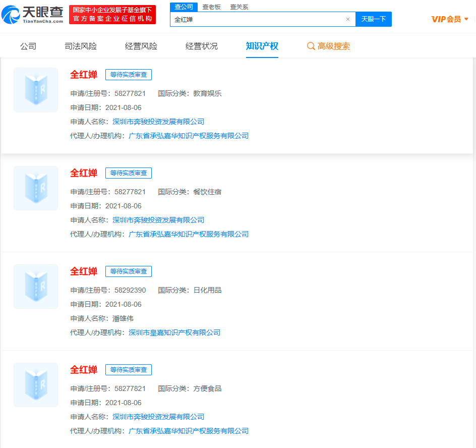Click the red 官方备案企业征信机构 banner
Viewport: 476px width, 448px height.
pyautogui.click(x=112, y=14)
